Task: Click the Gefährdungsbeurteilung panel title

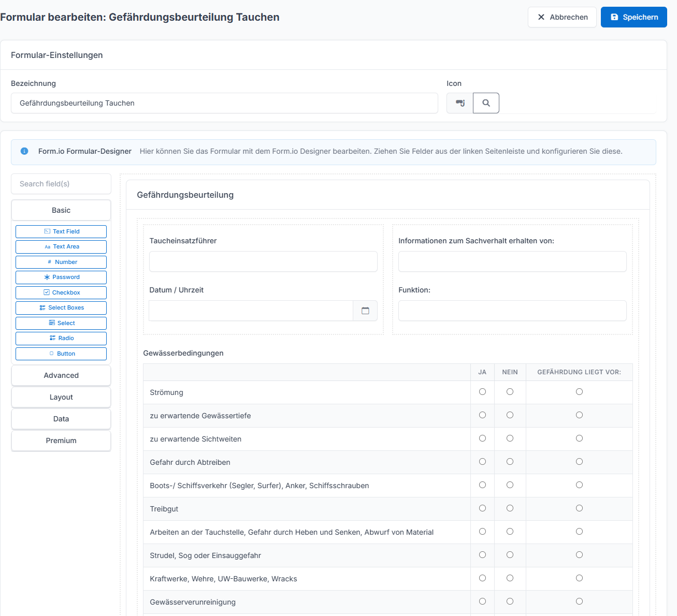Action: coord(185,195)
